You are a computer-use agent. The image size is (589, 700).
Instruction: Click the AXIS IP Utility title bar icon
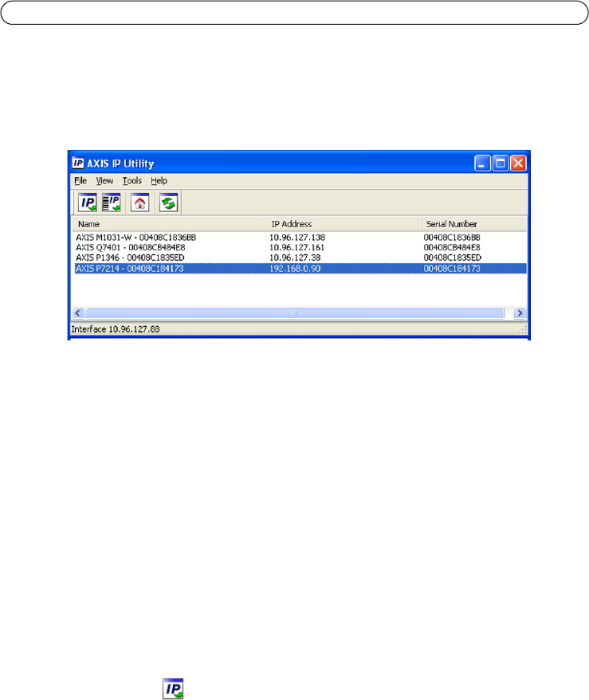(78, 163)
